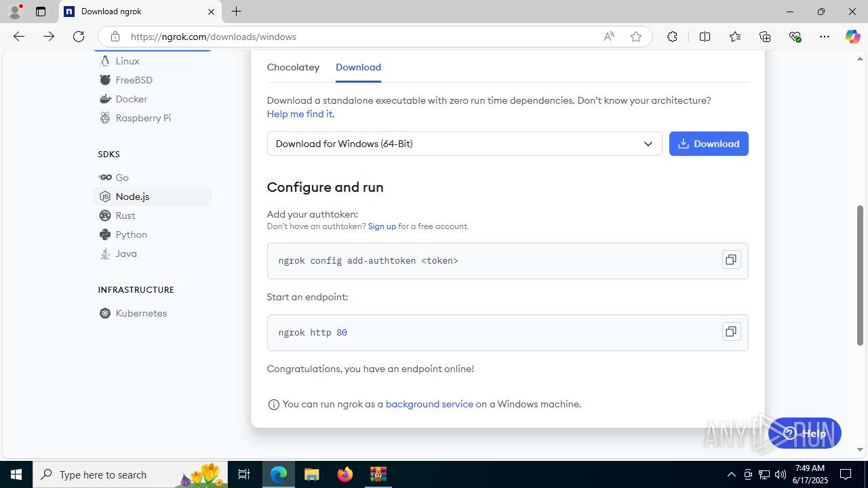Open the volume control icon
Screen dimensions: 868x488
(780, 474)
